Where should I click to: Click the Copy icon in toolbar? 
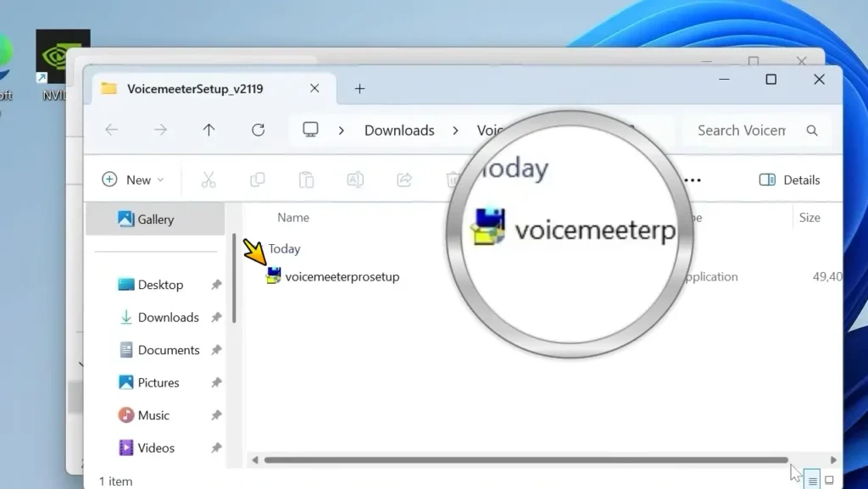[x=258, y=180]
